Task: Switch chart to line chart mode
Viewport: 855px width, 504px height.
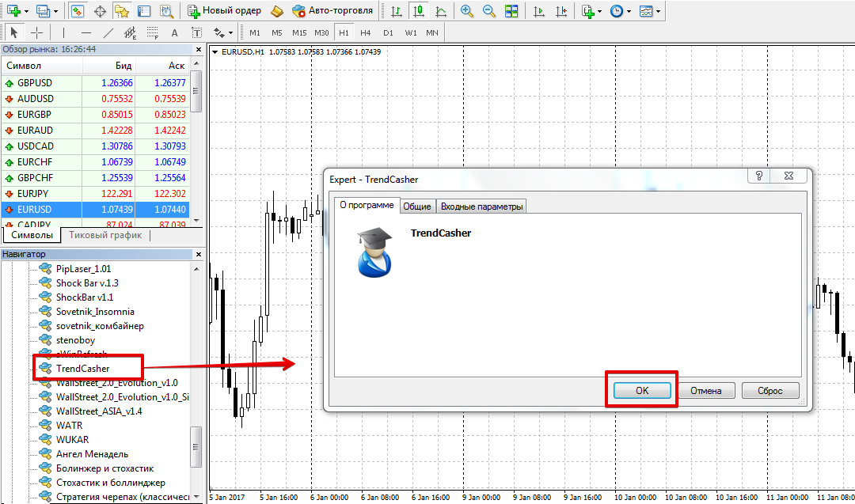Action: (440, 11)
